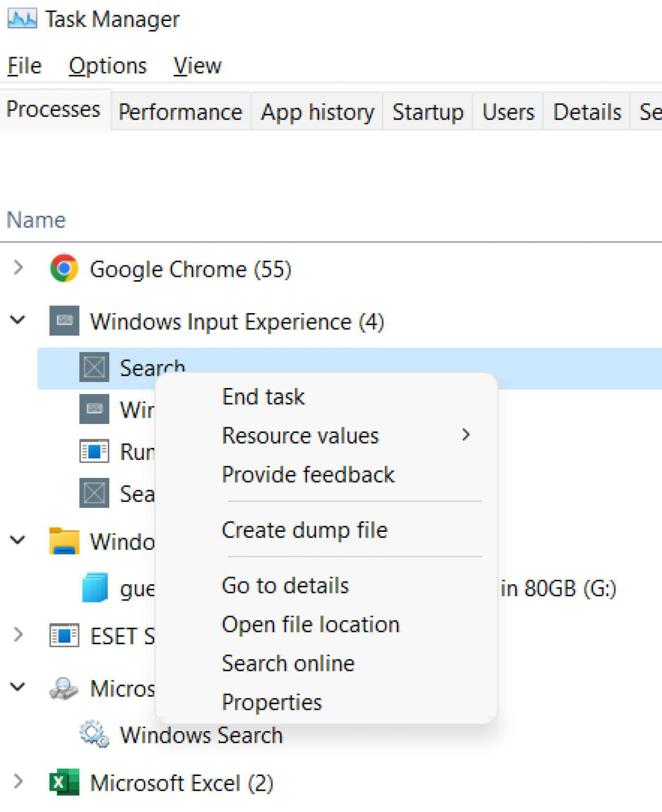
Task: Click the Name column header
Action: click(x=36, y=219)
